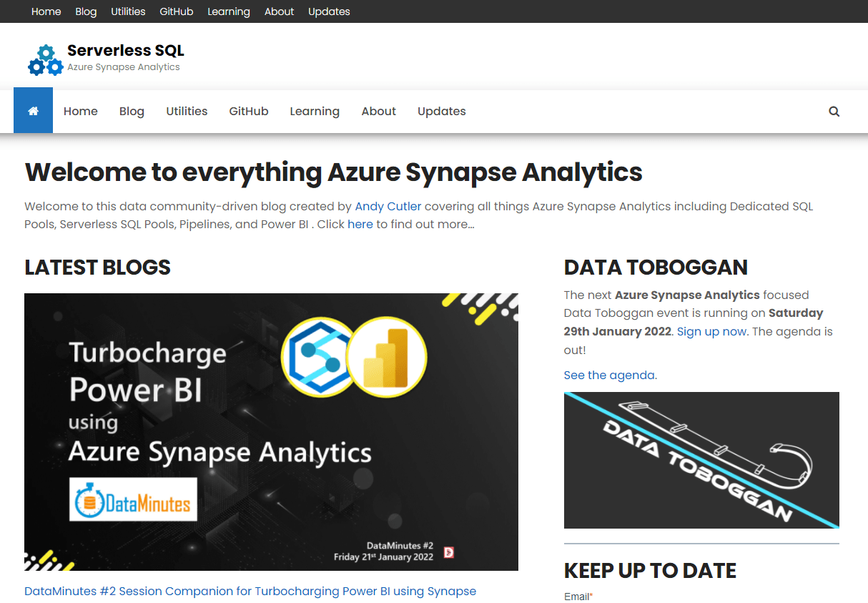Screen dimensions: 868x603
Task: Open the search magnifier icon
Action: pyautogui.click(x=834, y=112)
